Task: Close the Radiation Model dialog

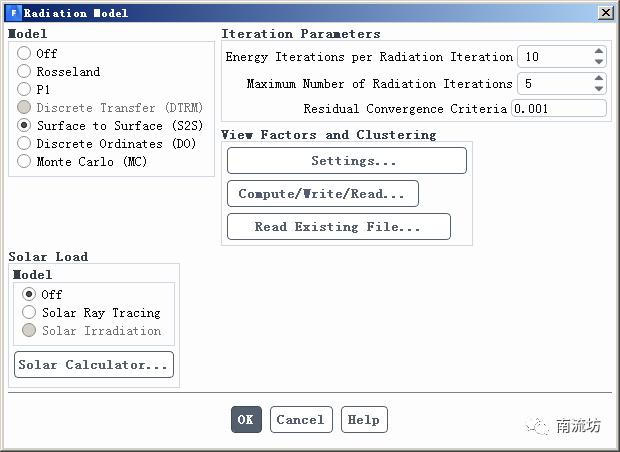Action: click(x=605, y=13)
